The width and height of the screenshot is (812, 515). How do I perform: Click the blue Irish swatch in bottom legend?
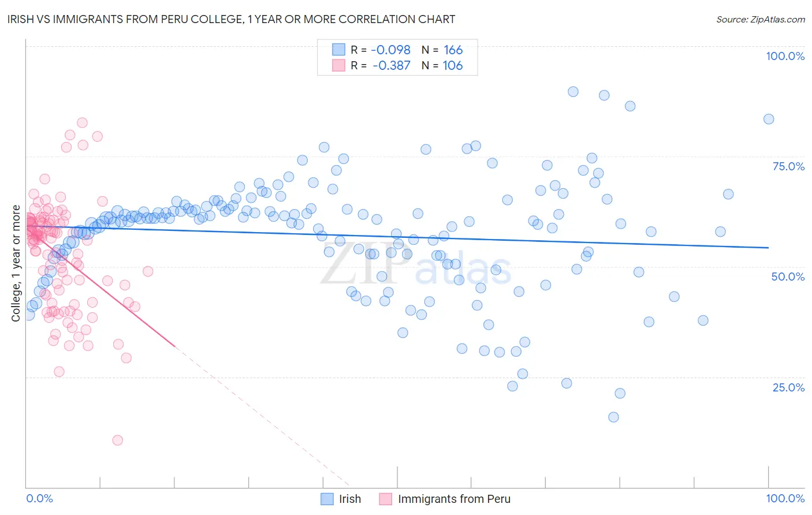(x=327, y=499)
